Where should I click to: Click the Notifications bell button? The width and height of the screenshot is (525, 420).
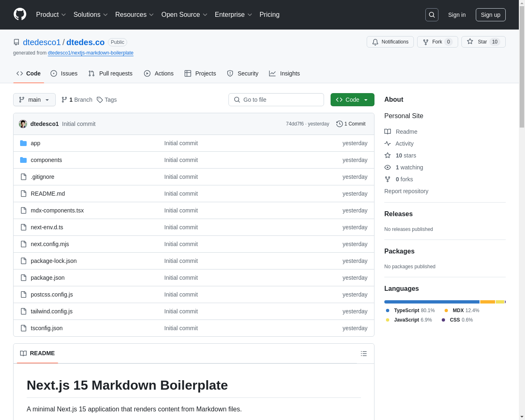tap(390, 42)
